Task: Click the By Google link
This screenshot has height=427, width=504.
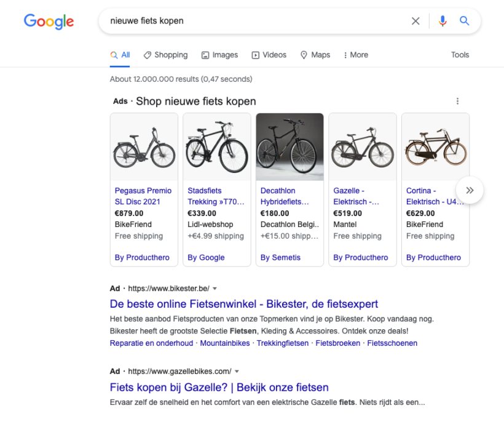Action: 206,258
